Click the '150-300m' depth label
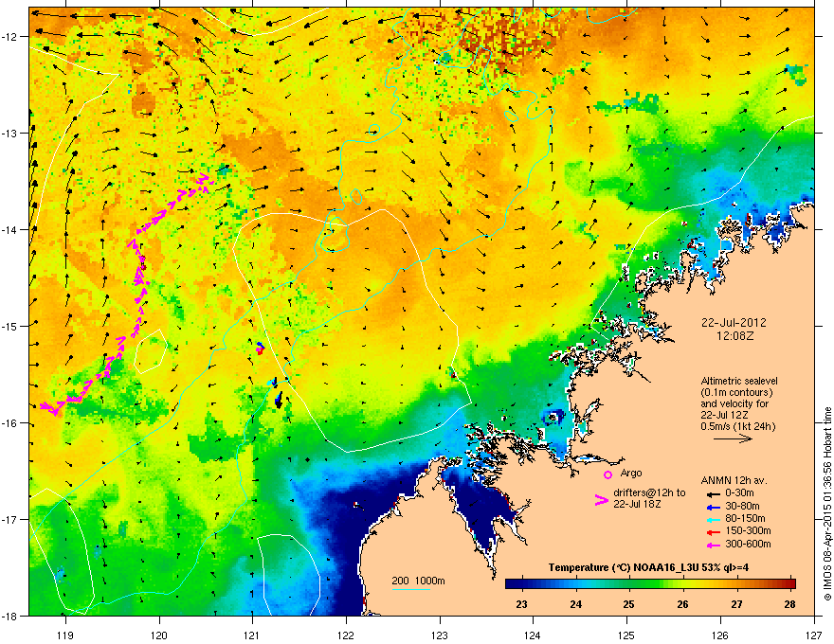The width and height of the screenshot is (834, 644). [748, 530]
